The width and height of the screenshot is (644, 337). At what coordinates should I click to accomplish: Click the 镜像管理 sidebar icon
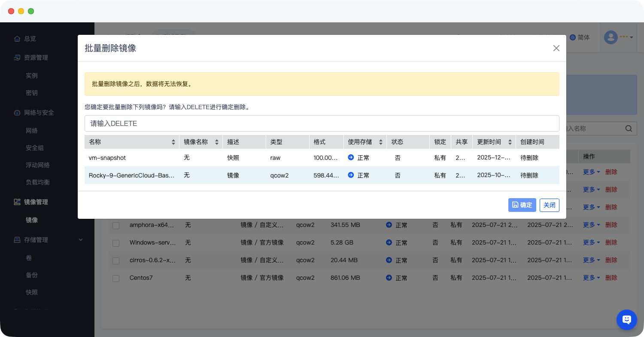[x=17, y=202]
